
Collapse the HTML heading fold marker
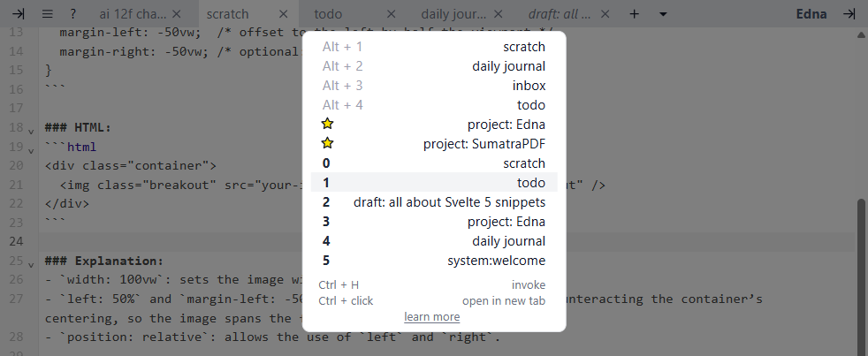tap(31, 131)
